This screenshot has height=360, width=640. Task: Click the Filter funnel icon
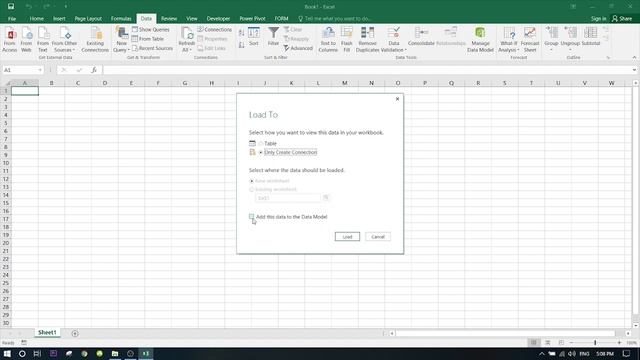pos(273,36)
